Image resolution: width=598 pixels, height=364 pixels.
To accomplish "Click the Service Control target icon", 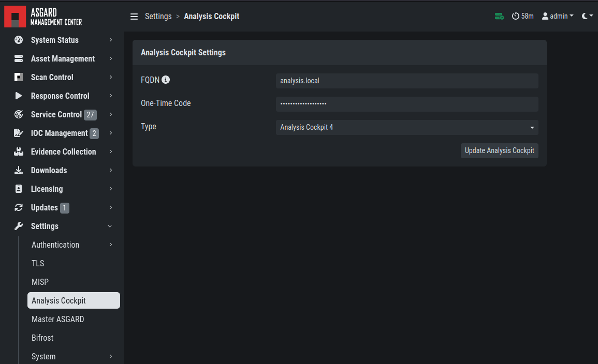I will coord(18,114).
